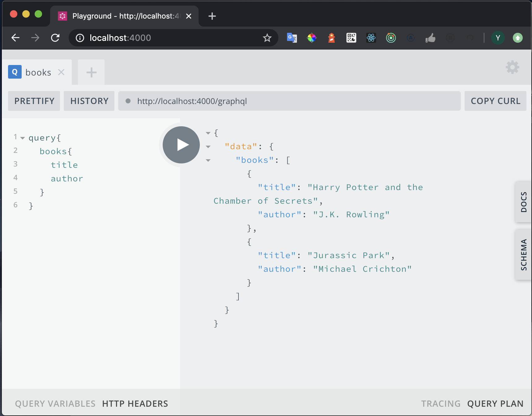
Task: Click the blue Q icon on books tab
Action: (x=15, y=72)
